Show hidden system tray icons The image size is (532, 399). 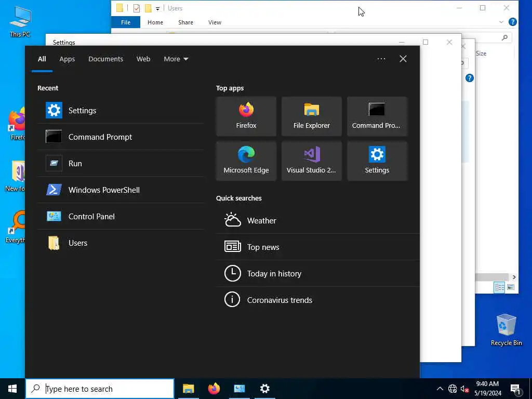point(440,389)
